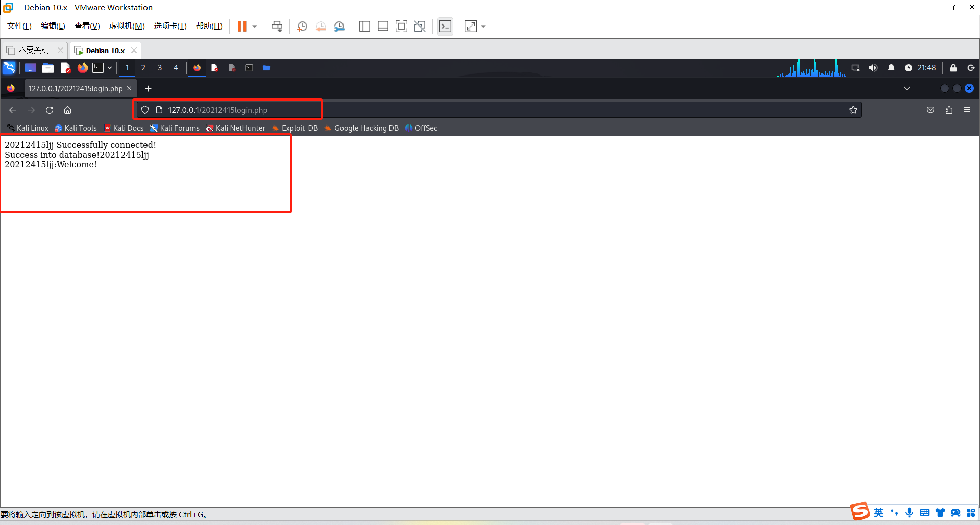The image size is (980, 525).
Task: Lock the screen with the padlock icon
Action: tap(953, 68)
